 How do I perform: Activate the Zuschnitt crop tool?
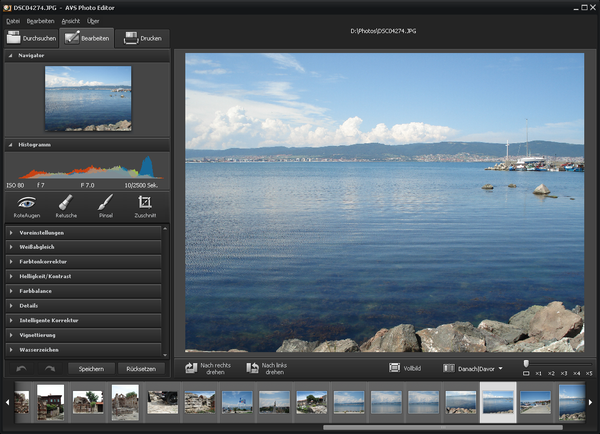click(145, 207)
